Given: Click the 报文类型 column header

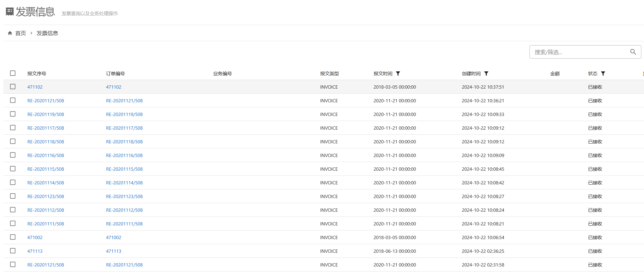Looking at the screenshot, I should pos(329,73).
